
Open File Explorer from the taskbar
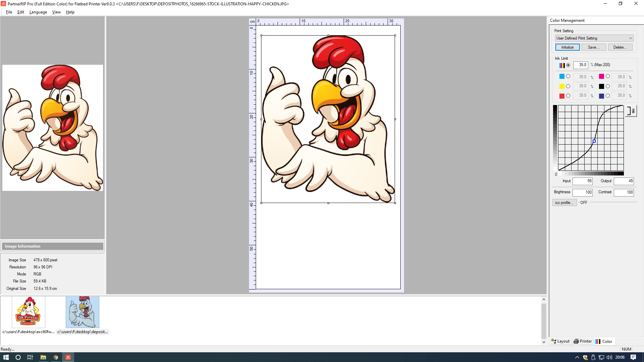pos(43,357)
